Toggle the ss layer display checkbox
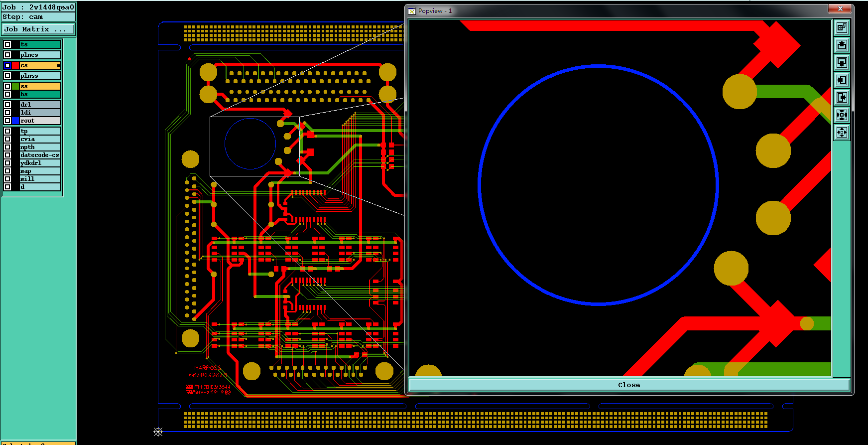The height and width of the screenshot is (445, 868). tap(7, 86)
